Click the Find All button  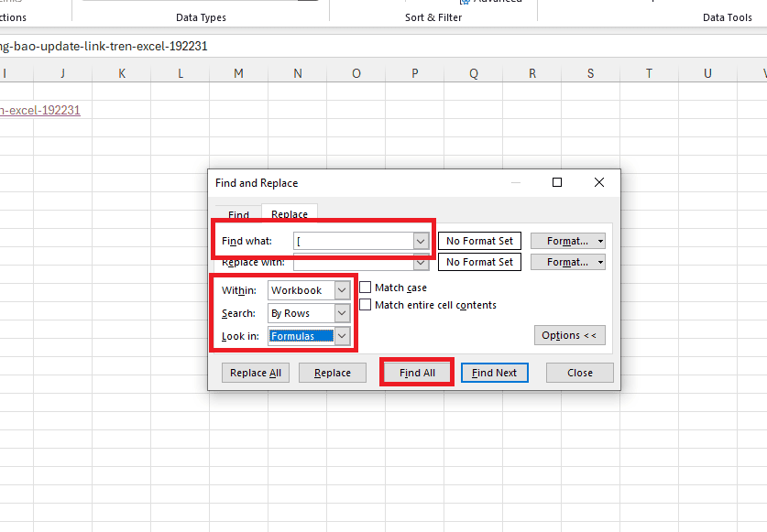[x=417, y=373]
